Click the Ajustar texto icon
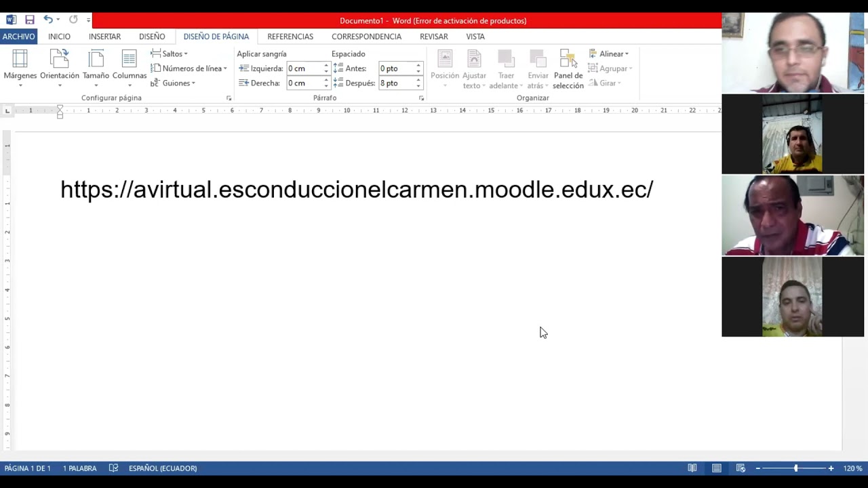868x488 pixels. point(474,68)
